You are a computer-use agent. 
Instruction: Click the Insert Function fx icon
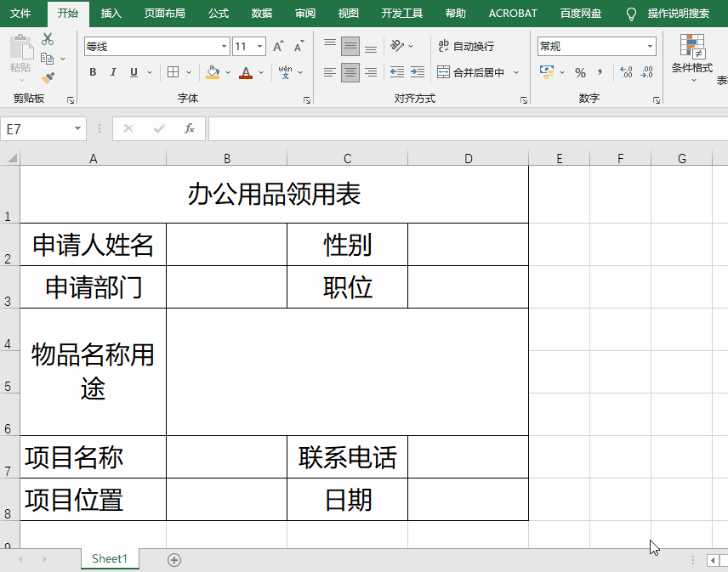pos(190,128)
